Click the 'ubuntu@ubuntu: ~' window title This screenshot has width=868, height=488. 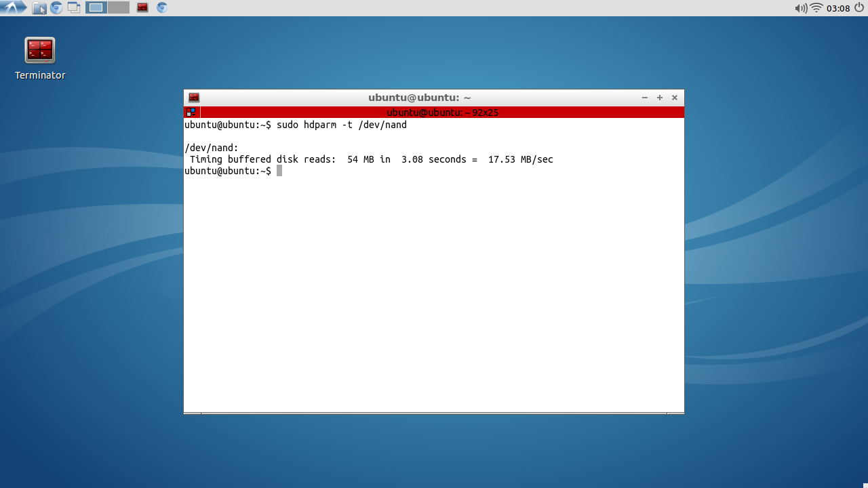(420, 98)
